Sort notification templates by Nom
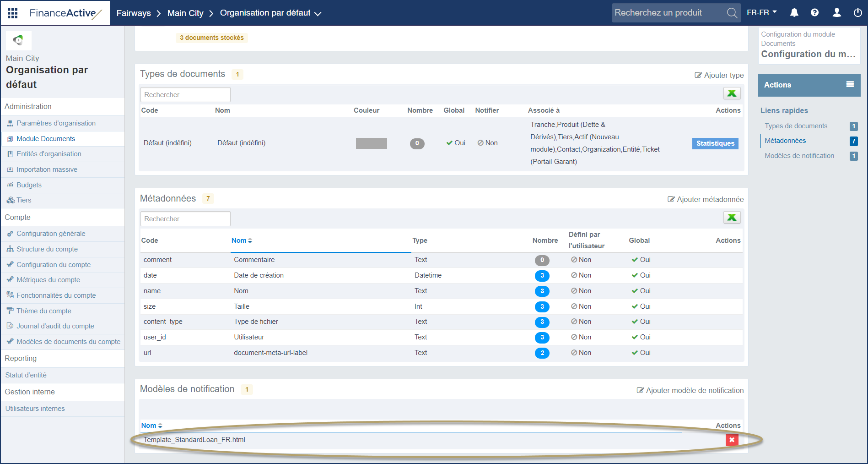868x464 pixels. [x=151, y=426]
